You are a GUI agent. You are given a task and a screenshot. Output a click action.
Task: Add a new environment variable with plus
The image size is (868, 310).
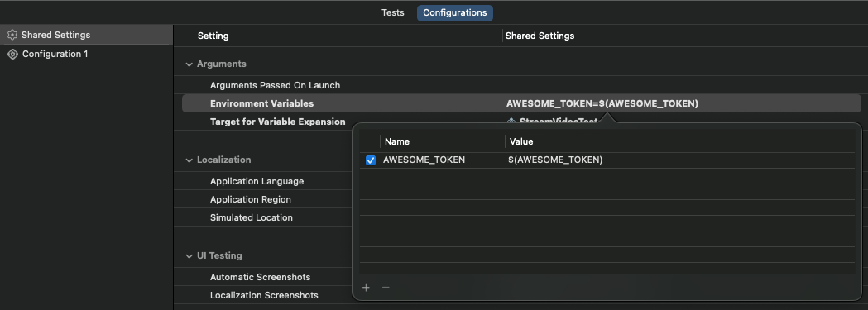[366, 288]
